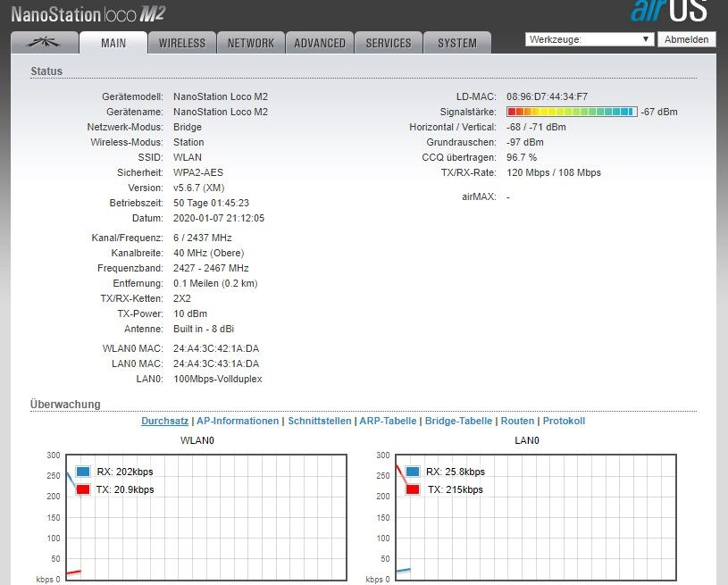The image size is (728, 585).
Task: Switch to the SYSTEM tab
Action: coord(457,43)
